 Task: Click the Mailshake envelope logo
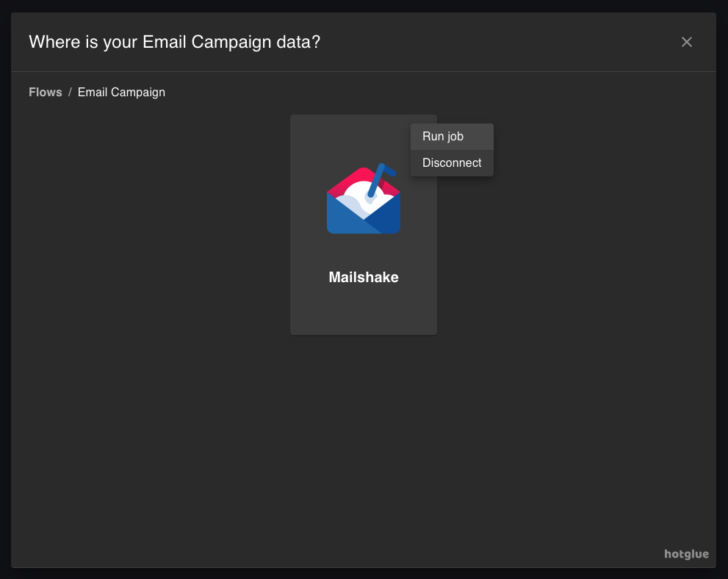pyautogui.click(x=364, y=198)
